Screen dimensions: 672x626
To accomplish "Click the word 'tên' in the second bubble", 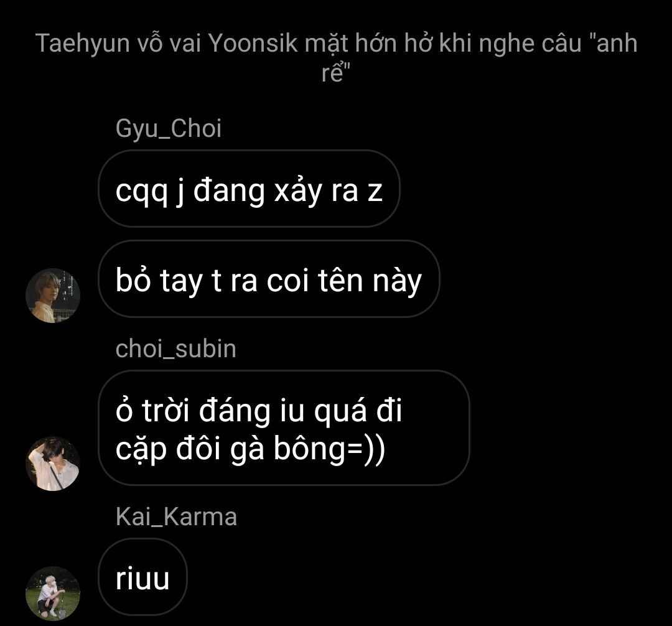I will click(x=340, y=280).
